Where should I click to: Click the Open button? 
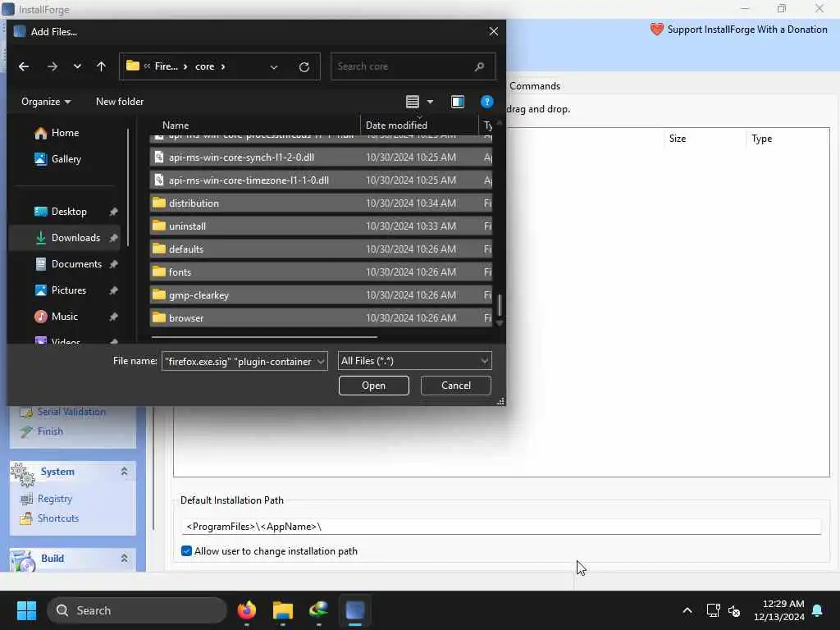coord(373,386)
